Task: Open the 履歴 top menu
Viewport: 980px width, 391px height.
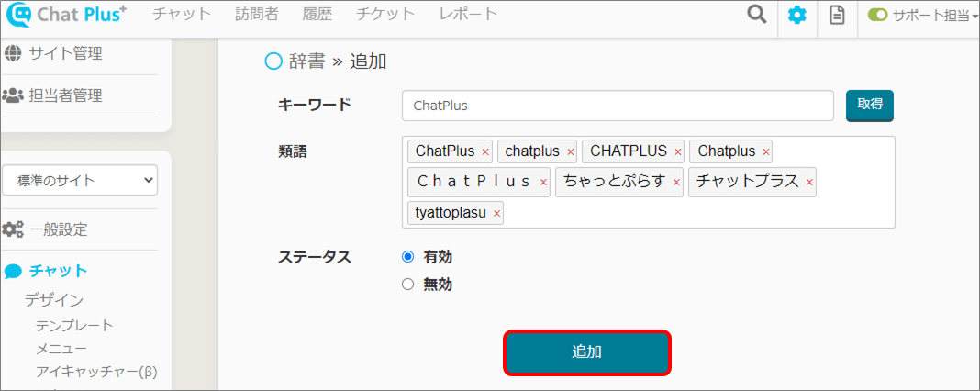Action: pos(317,14)
